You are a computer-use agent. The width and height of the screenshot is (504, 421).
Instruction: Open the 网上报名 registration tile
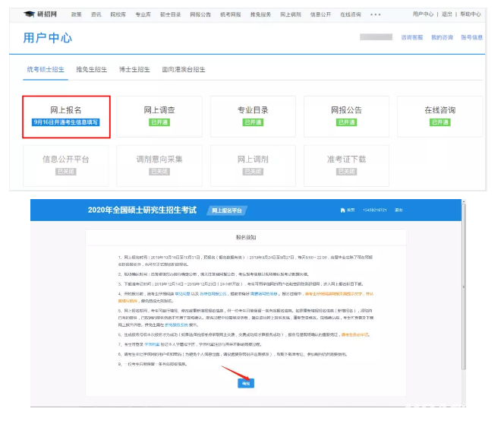[x=67, y=116]
